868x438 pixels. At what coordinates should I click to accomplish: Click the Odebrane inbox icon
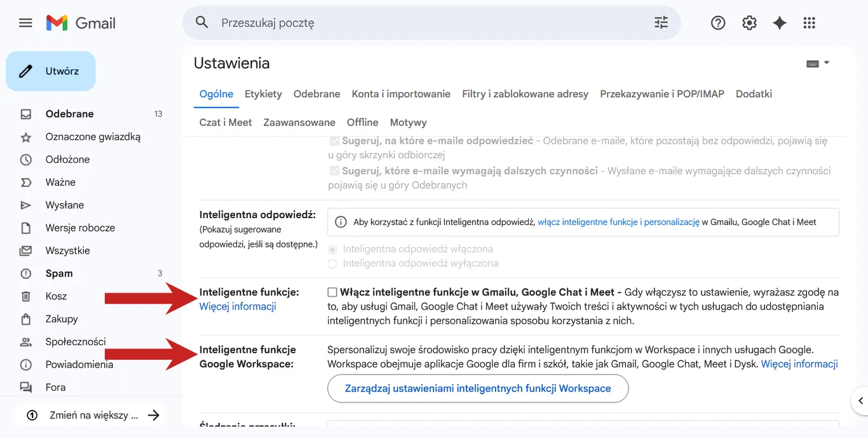[26, 114]
